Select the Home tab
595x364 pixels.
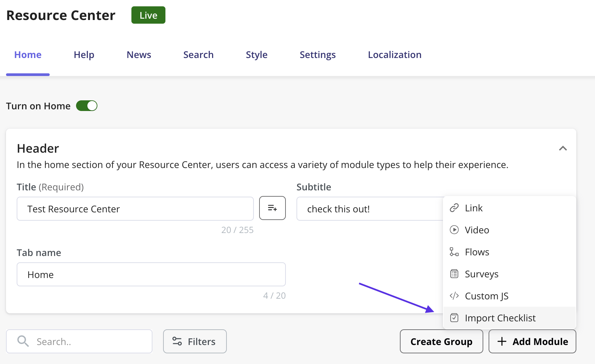28,55
